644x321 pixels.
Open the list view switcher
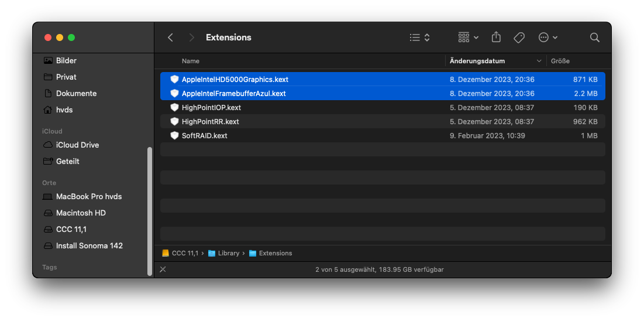point(420,37)
